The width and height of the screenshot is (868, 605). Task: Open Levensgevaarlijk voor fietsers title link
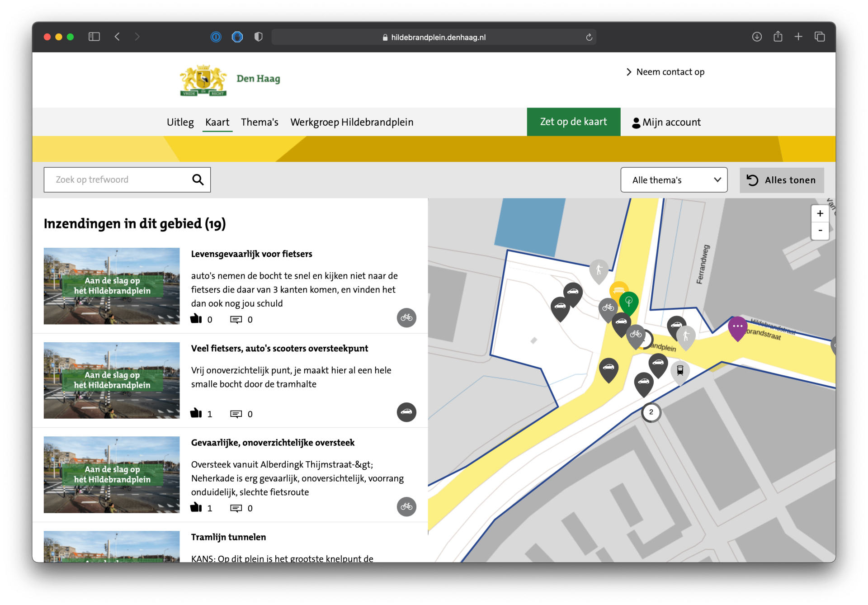coord(251,254)
